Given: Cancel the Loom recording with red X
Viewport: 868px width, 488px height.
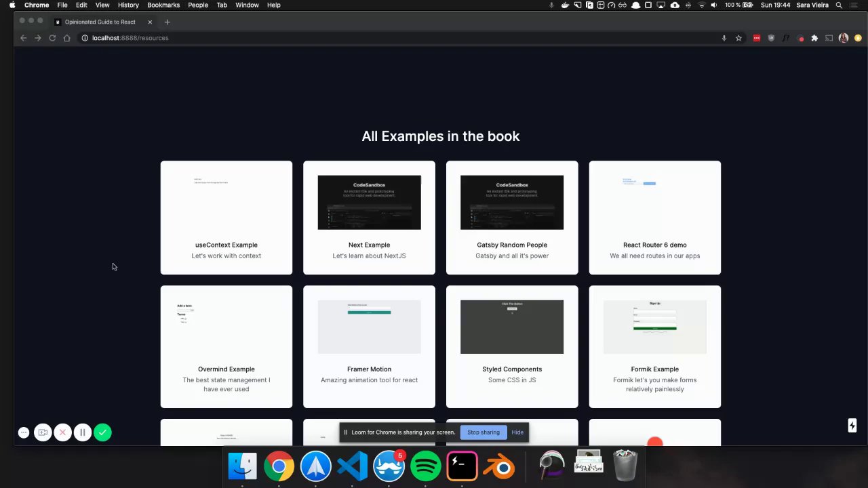Looking at the screenshot, I should pyautogui.click(x=62, y=432).
